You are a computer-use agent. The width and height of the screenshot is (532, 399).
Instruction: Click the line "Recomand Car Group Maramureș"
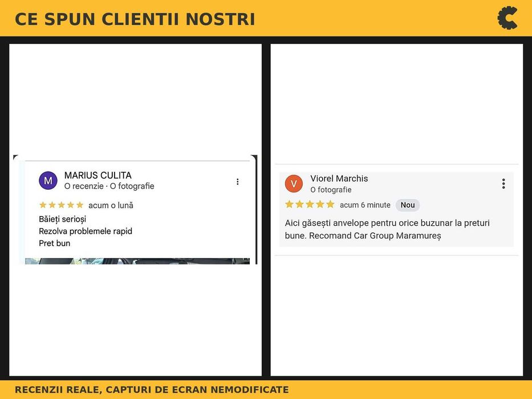(375, 235)
